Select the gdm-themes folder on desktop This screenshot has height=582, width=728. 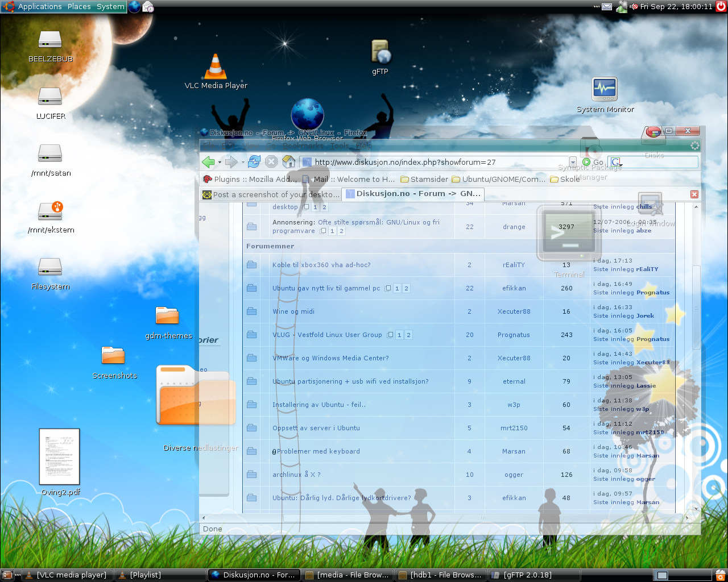[167, 315]
